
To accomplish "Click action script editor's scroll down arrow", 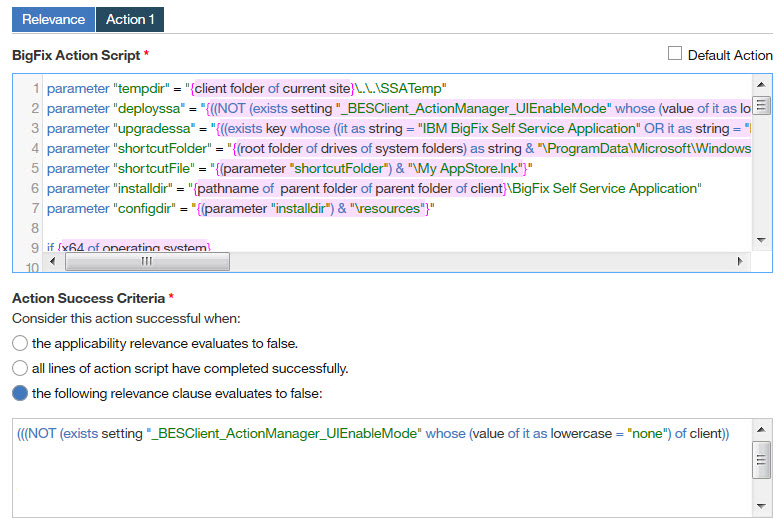I will [x=761, y=241].
